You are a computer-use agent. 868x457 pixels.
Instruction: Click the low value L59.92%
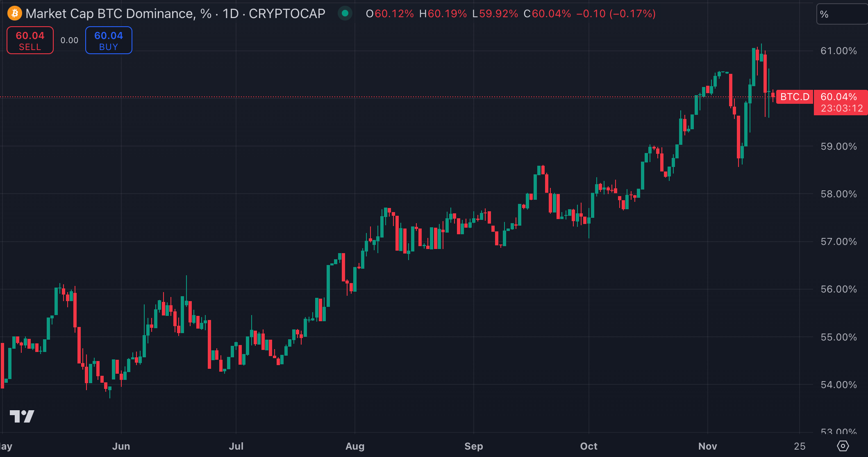495,14
